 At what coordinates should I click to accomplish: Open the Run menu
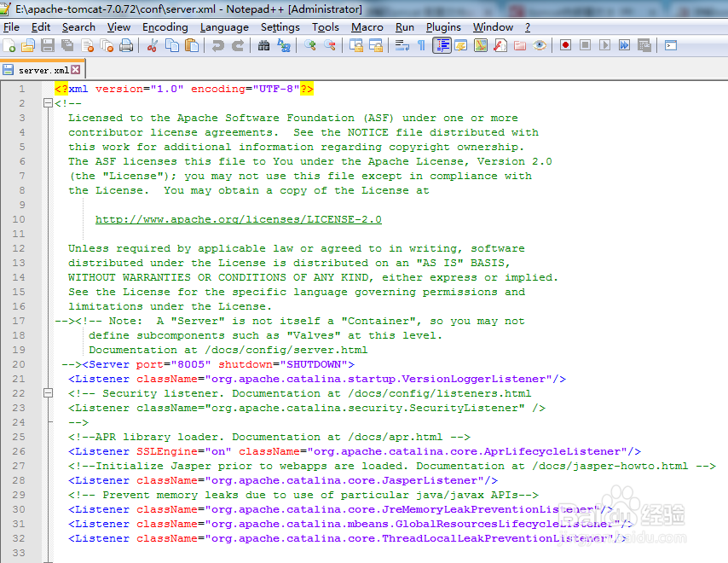[404, 27]
